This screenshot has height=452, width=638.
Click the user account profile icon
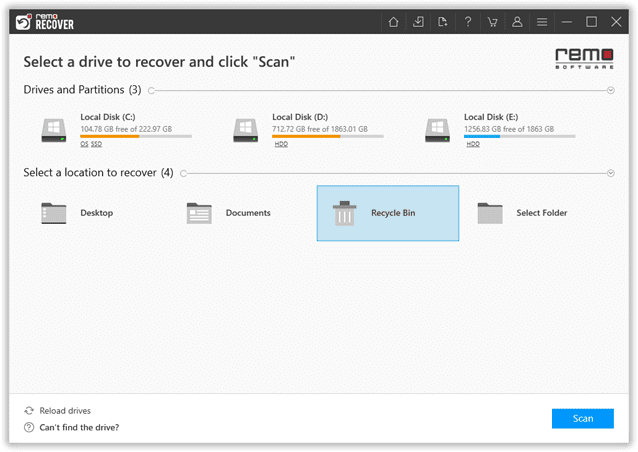click(517, 22)
